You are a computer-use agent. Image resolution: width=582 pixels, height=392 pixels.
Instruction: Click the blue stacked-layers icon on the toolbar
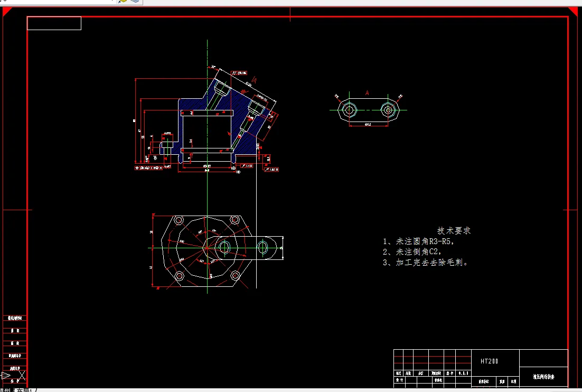click(x=135, y=2)
